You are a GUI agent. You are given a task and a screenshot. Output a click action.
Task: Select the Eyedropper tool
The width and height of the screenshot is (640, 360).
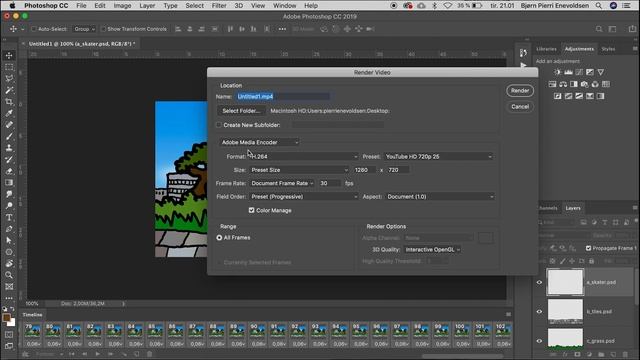(9, 113)
